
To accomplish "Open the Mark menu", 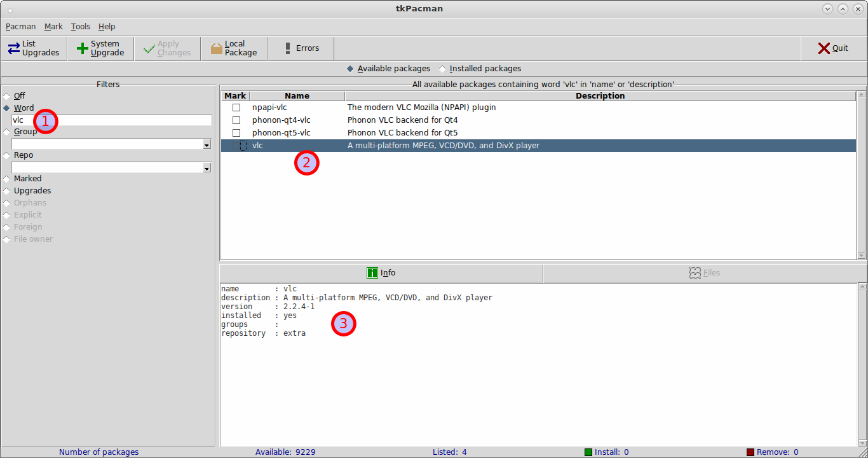I will (53, 27).
